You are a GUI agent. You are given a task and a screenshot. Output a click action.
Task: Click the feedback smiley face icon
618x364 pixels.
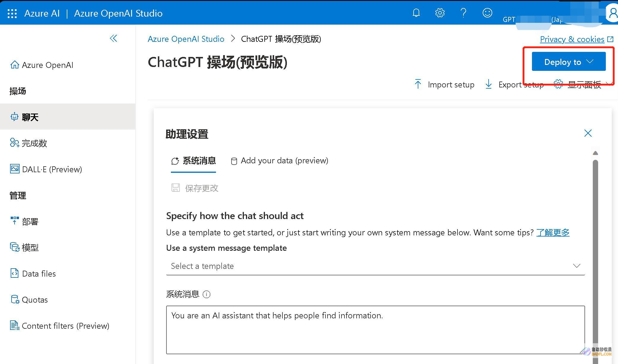(487, 13)
